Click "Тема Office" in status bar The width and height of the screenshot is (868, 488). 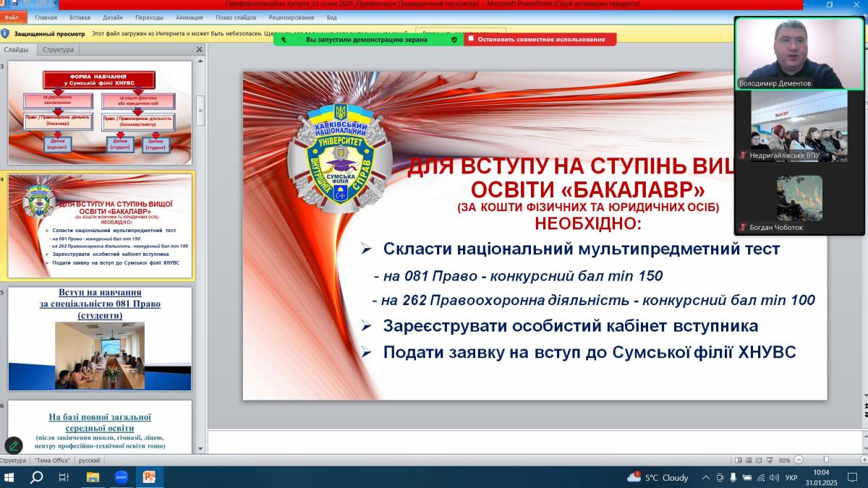(52, 460)
